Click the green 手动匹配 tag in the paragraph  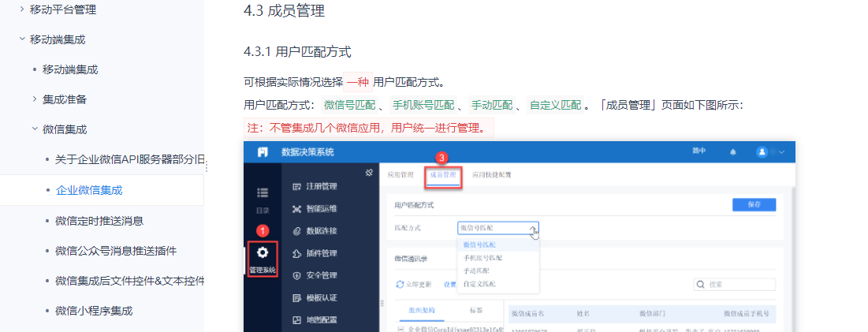[491, 105]
